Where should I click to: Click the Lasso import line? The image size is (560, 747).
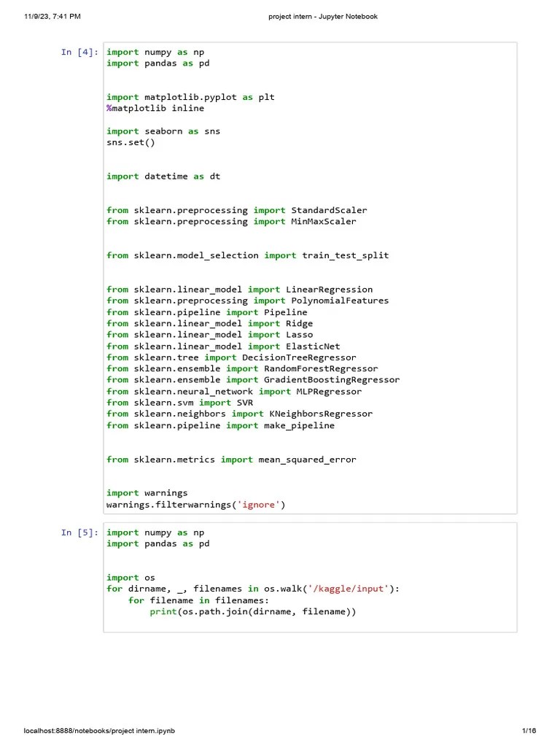(x=209, y=335)
